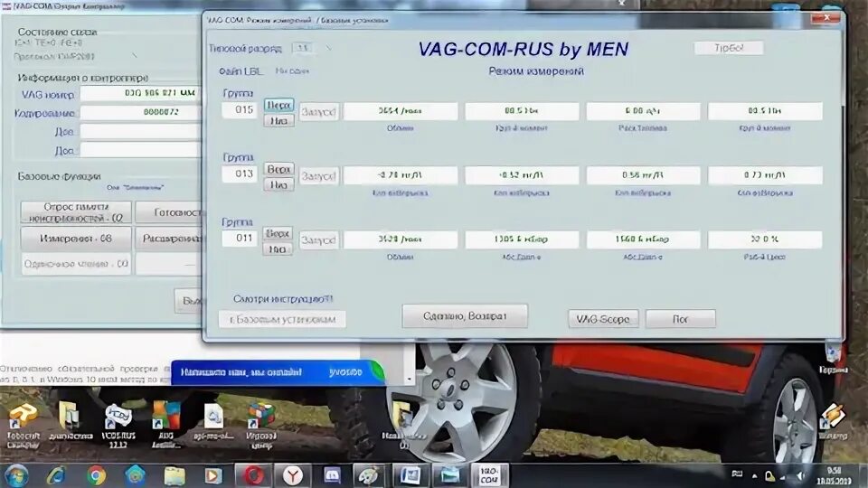Click the group 015 number field
Image resolution: width=868 pixels, height=488 pixels.
tap(240, 109)
